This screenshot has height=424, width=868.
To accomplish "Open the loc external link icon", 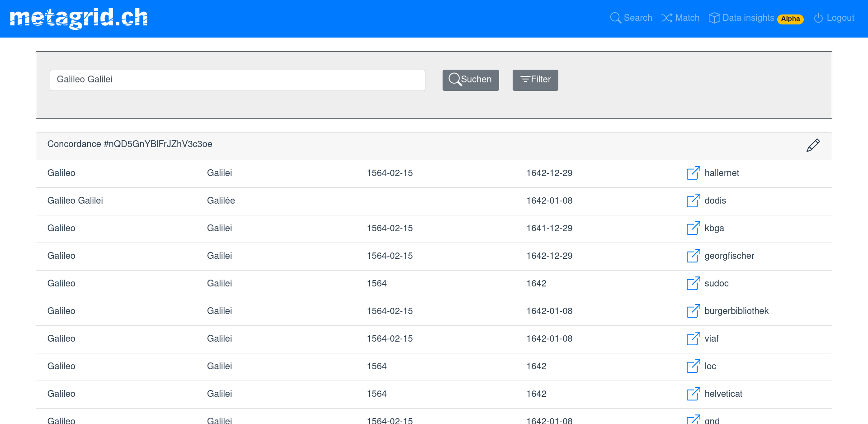I will [693, 366].
